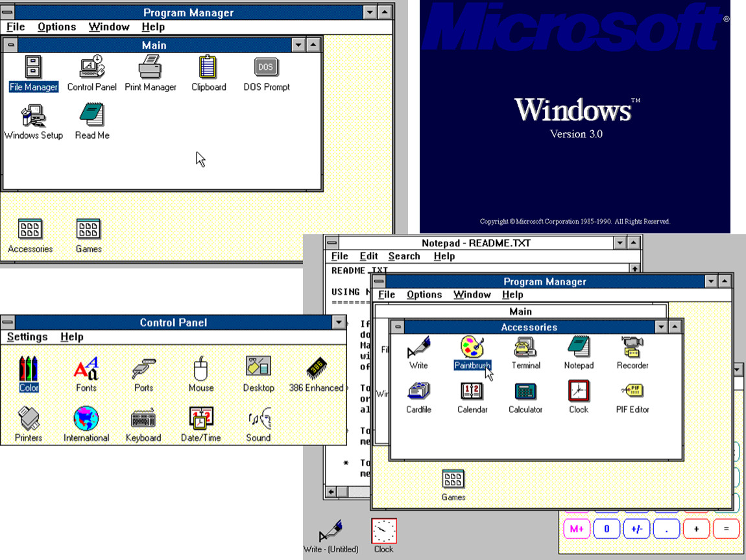This screenshot has height=560, width=746.
Task: Open Search menu in Notepad
Action: point(404,256)
